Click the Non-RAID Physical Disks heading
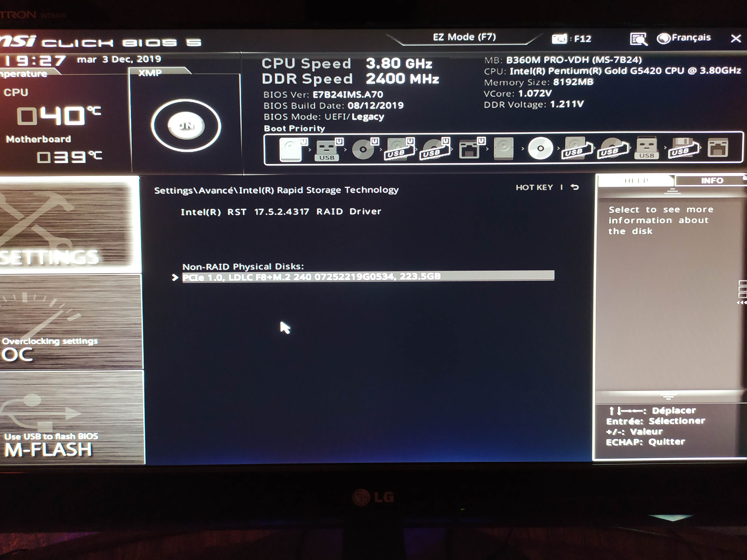This screenshot has width=747, height=560. point(243,267)
